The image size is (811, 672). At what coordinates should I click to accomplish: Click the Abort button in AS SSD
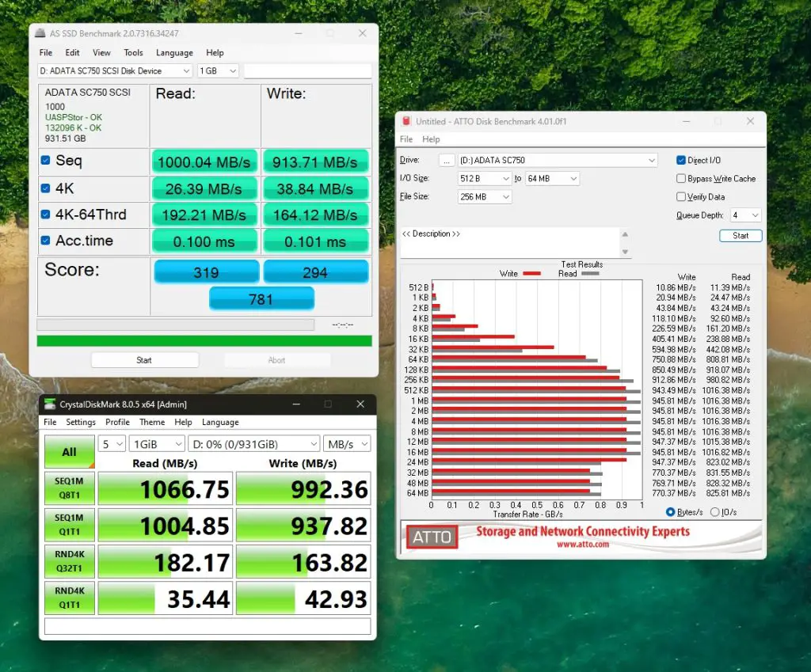pyautogui.click(x=276, y=360)
